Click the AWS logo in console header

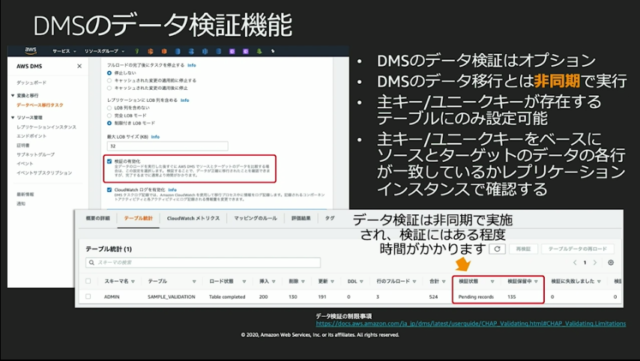click(31, 51)
